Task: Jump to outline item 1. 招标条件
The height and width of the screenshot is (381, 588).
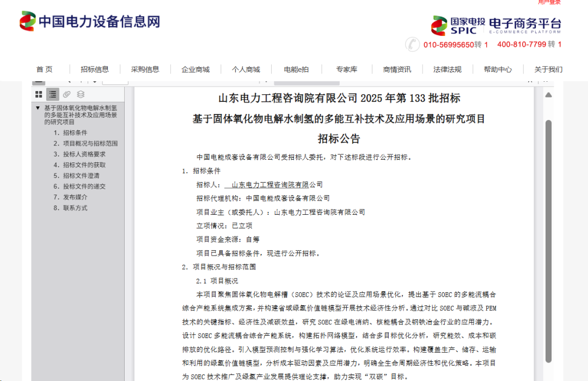Action: coord(70,133)
